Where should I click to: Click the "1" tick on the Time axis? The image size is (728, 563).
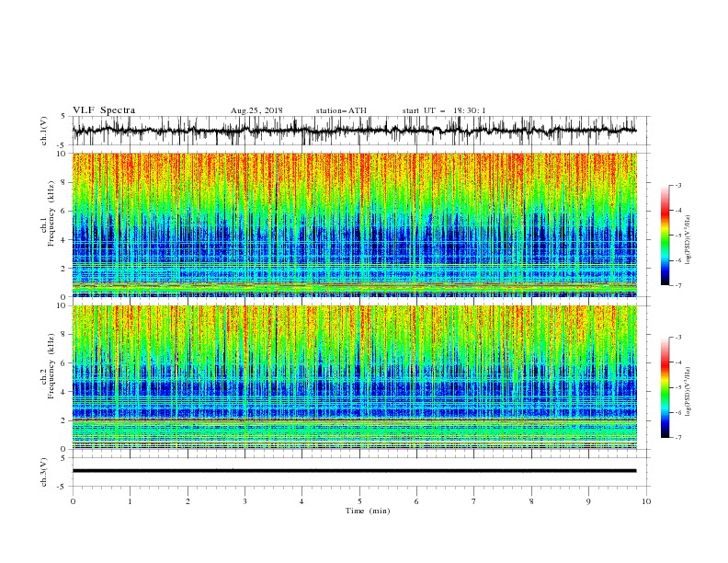[130, 501]
